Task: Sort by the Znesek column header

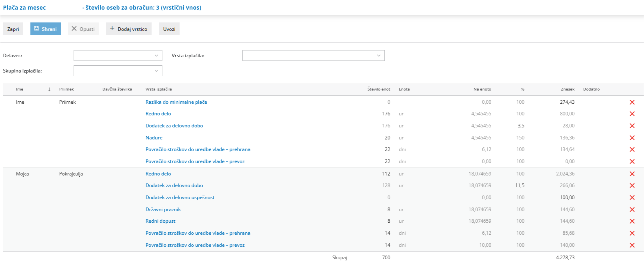Action: pyautogui.click(x=567, y=89)
